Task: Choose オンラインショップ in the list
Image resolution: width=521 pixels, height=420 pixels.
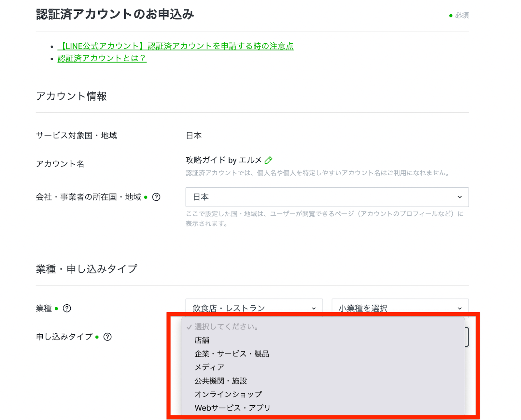Action: click(228, 394)
